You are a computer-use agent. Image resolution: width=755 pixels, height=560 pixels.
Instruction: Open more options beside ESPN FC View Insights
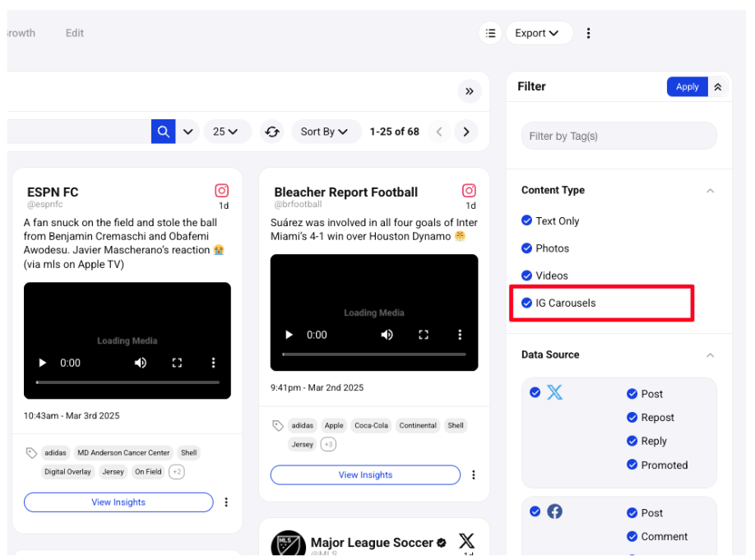coord(226,502)
